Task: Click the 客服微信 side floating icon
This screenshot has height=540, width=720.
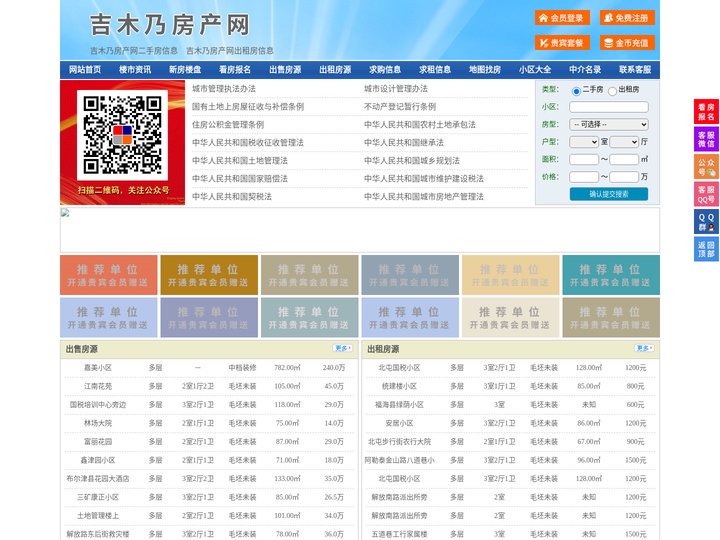Action: point(706,139)
